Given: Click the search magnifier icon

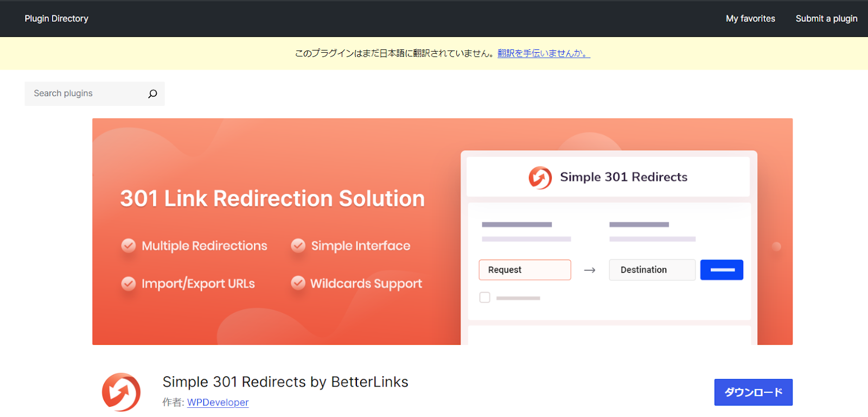Looking at the screenshot, I should pos(153,93).
